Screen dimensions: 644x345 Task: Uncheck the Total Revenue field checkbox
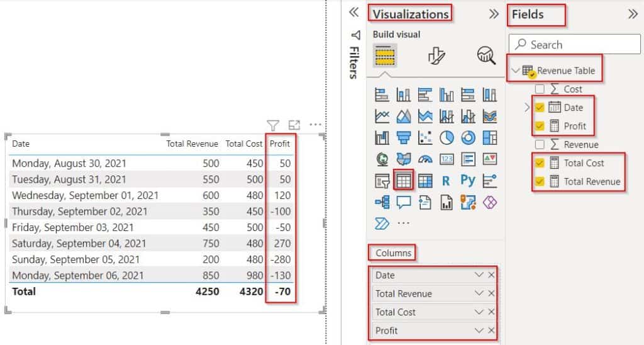click(540, 181)
